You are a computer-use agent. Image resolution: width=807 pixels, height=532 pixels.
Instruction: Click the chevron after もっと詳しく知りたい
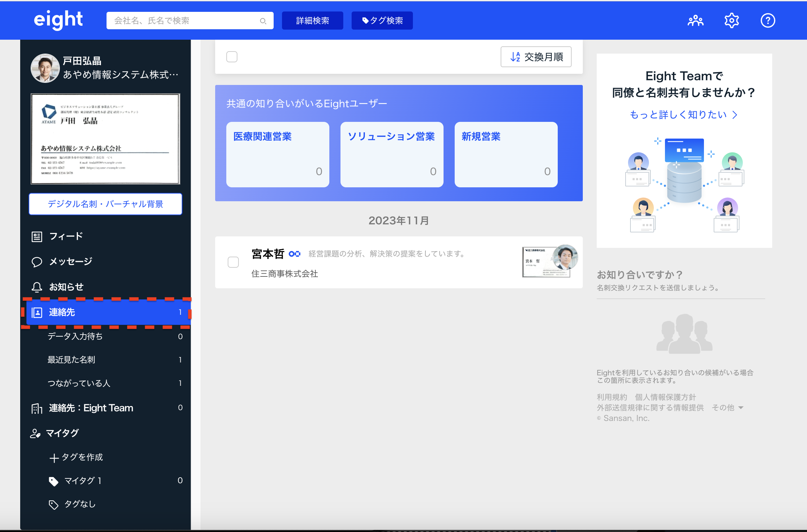(735, 115)
